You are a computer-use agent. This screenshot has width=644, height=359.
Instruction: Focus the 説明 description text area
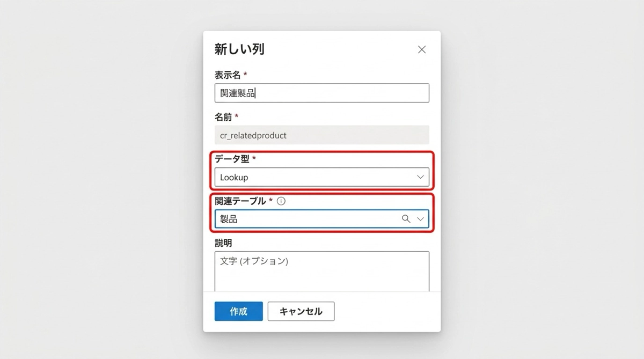(x=322, y=271)
